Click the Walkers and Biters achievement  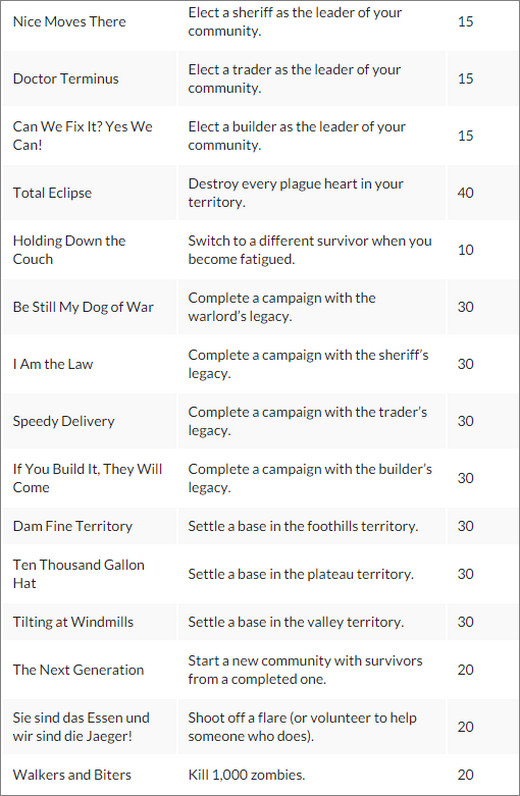(x=72, y=775)
